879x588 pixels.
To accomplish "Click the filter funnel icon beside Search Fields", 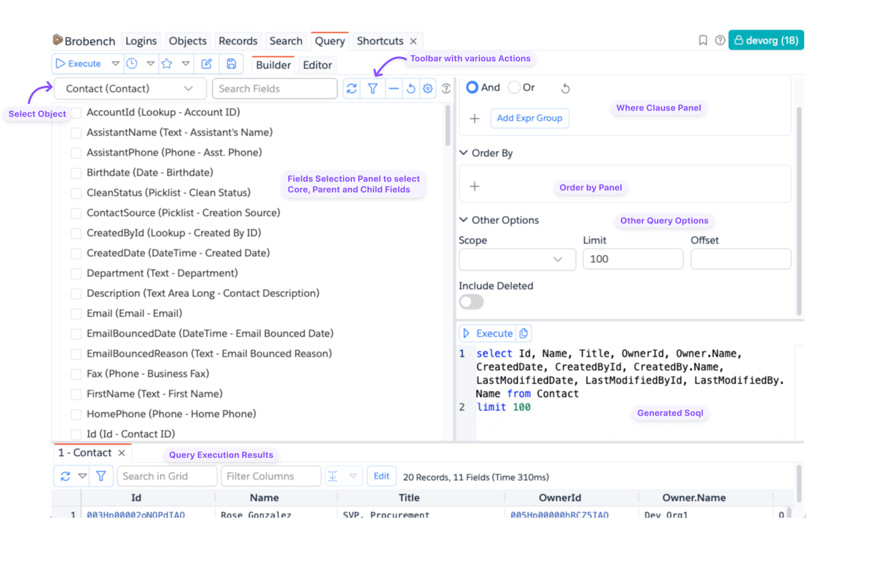I will point(373,89).
